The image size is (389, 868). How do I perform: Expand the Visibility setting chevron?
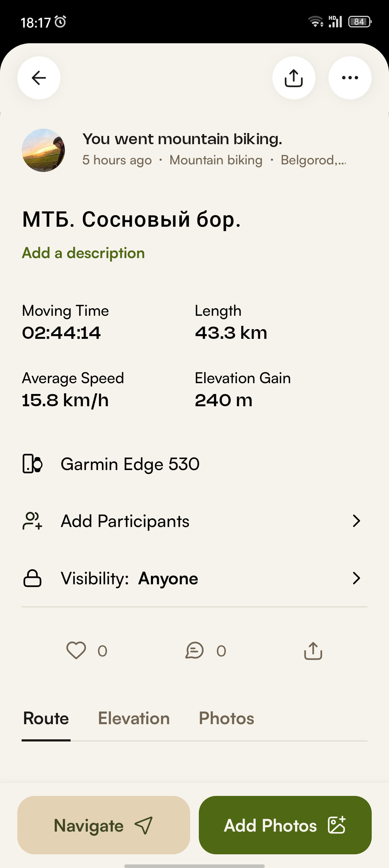coord(356,578)
